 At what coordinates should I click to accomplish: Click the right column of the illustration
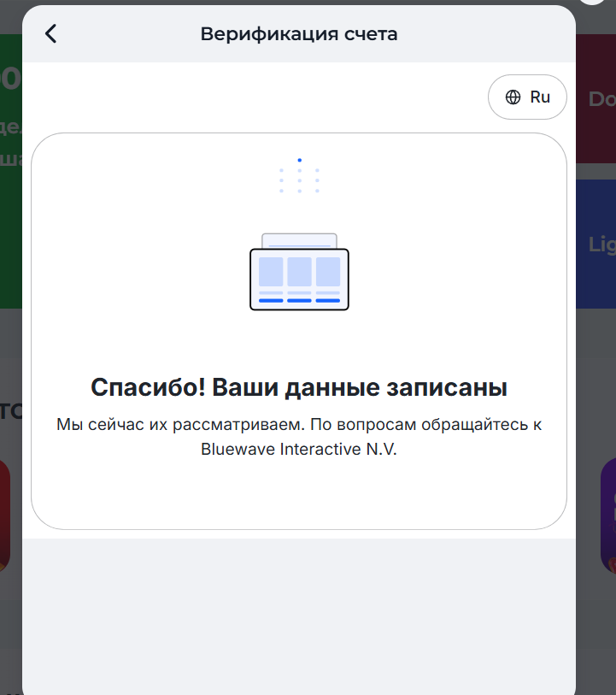328,272
